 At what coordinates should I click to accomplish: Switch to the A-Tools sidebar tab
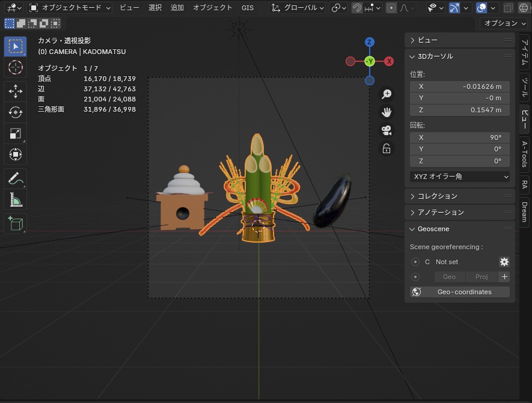pos(525,154)
